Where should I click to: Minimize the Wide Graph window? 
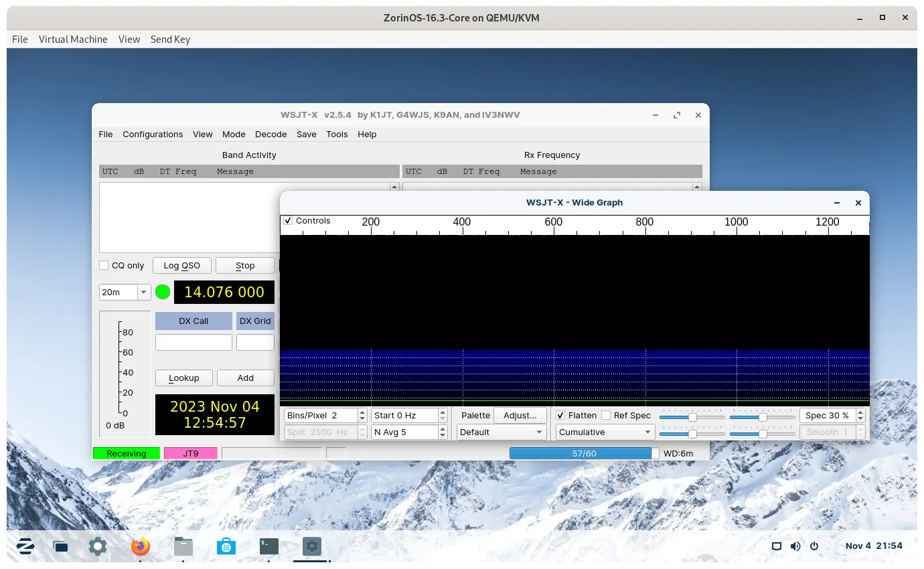pos(837,203)
